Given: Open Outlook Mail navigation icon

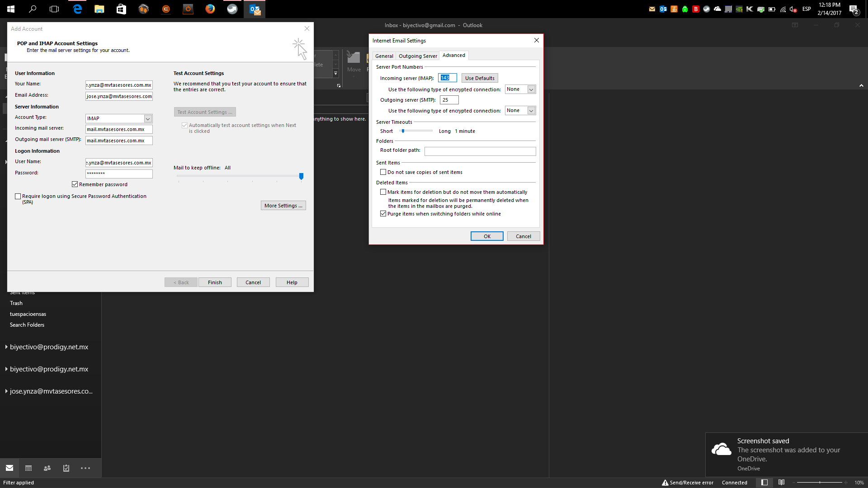Looking at the screenshot, I should pyautogui.click(x=9, y=468).
